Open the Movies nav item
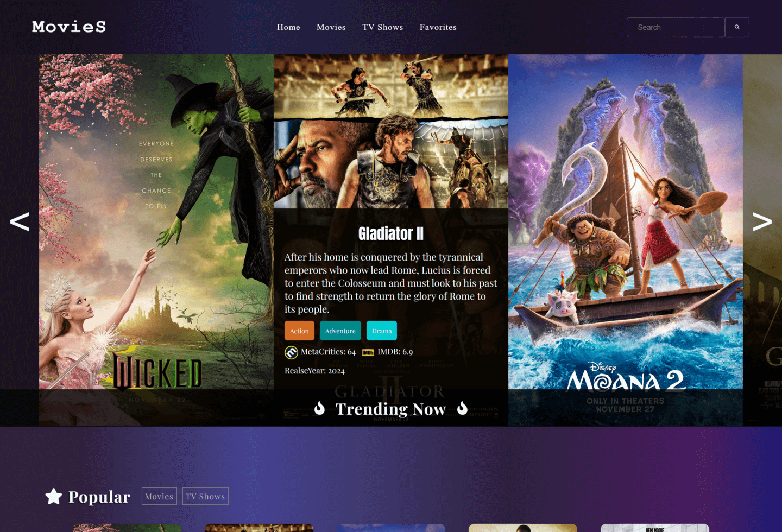The image size is (782, 532). pos(331,27)
